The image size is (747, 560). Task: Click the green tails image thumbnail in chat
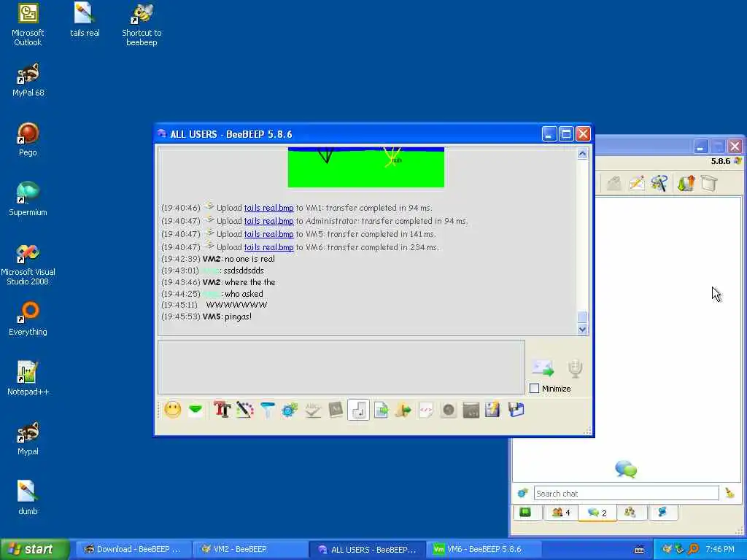point(366,167)
